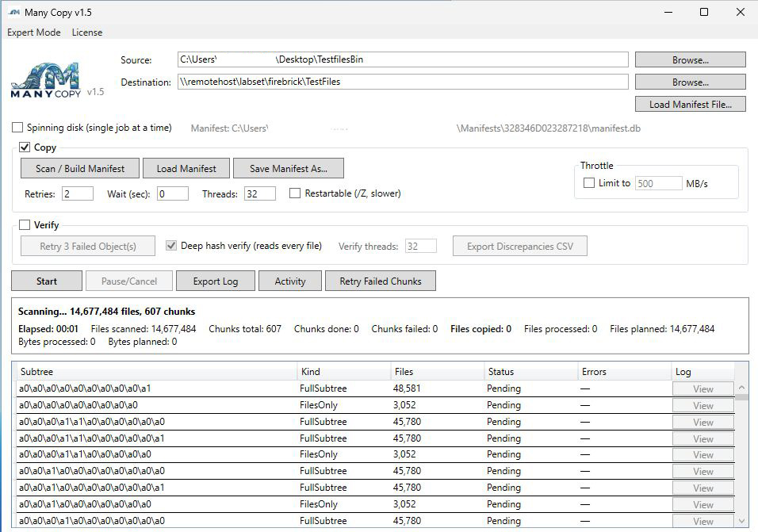Screen dimensions: 758x532
Task: Sort by the Files column header
Action: (x=438, y=372)
